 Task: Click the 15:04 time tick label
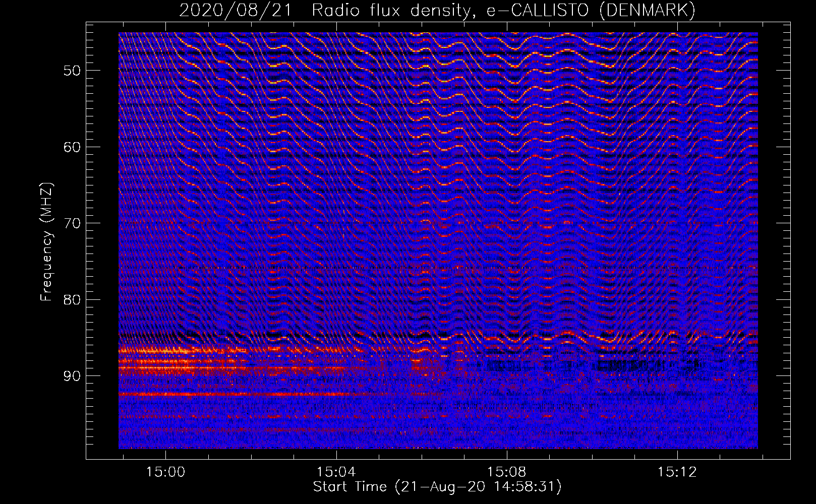[x=336, y=472]
